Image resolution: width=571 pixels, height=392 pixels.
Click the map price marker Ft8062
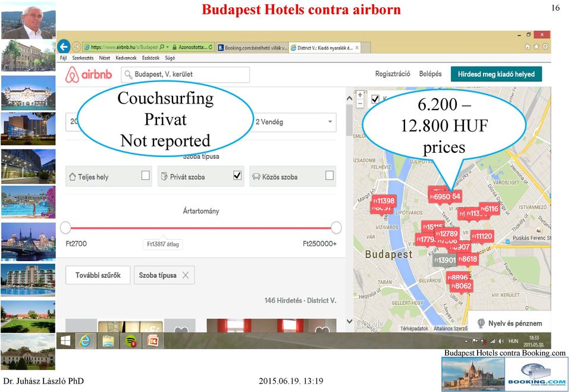pos(462,286)
